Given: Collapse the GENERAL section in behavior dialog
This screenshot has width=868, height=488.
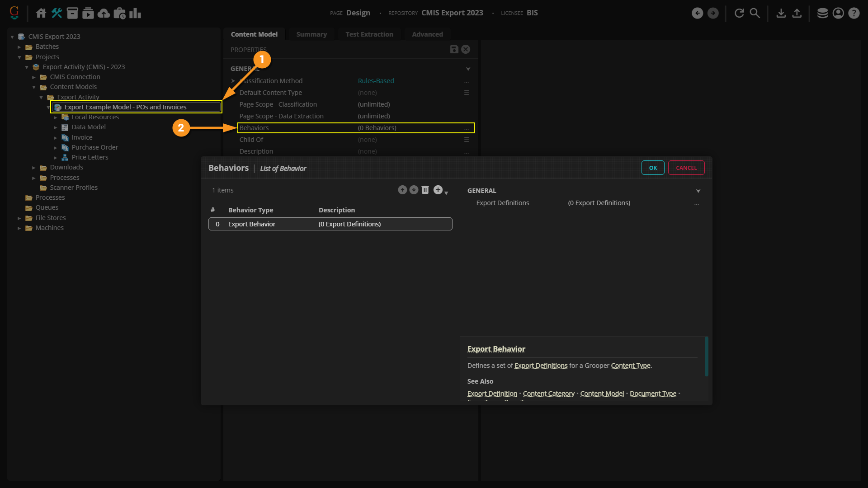Looking at the screenshot, I should 698,191.
